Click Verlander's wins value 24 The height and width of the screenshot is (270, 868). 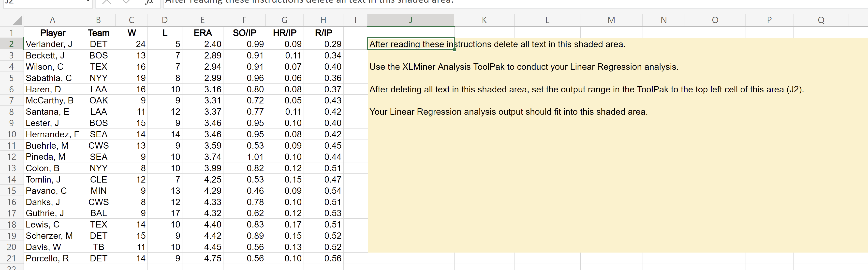[132, 44]
